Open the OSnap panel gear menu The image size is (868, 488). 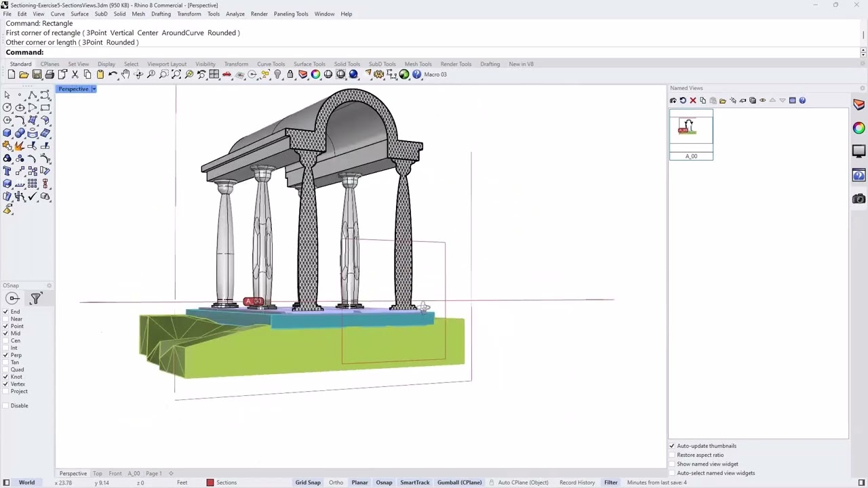point(49,285)
